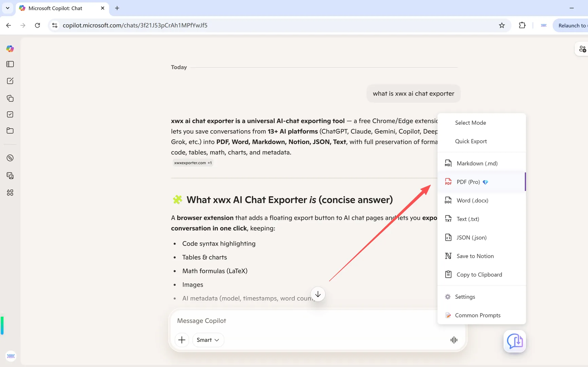Export as Word (.docx)
The image size is (588, 367).
click(x=482, y=200)
